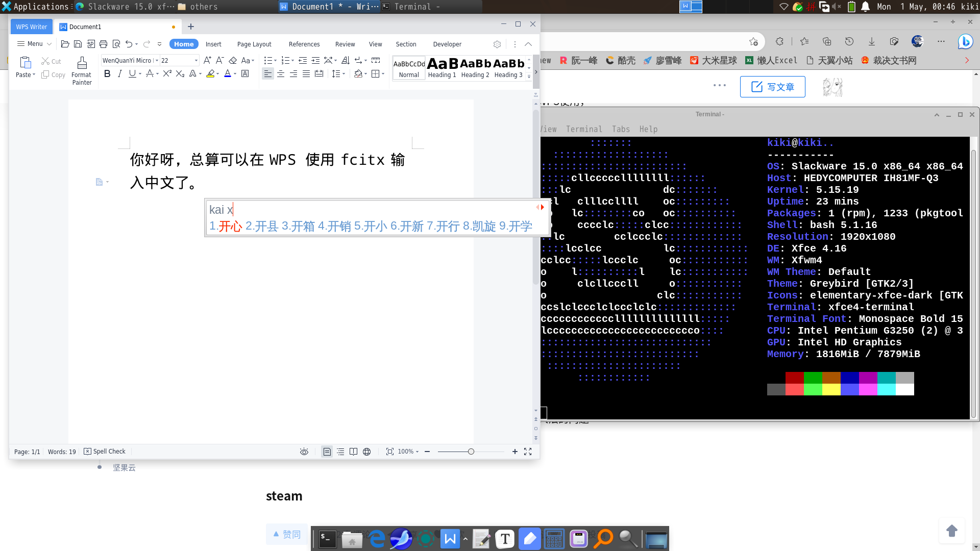Expand the font size dropdown

(196, 60)
